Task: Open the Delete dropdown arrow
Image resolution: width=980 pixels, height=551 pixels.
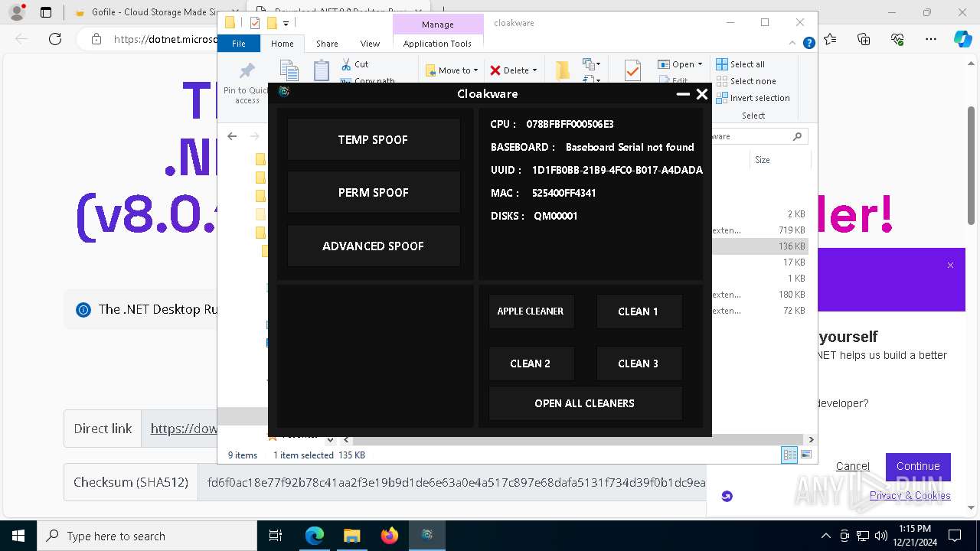Action: [534, 70]
